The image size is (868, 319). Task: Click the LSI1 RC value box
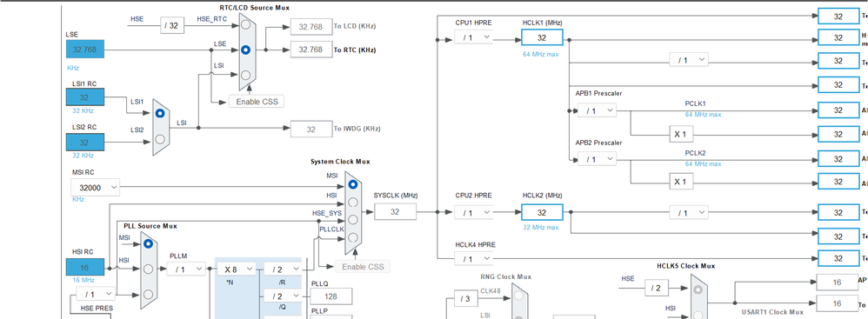click(x=84, y=98)
